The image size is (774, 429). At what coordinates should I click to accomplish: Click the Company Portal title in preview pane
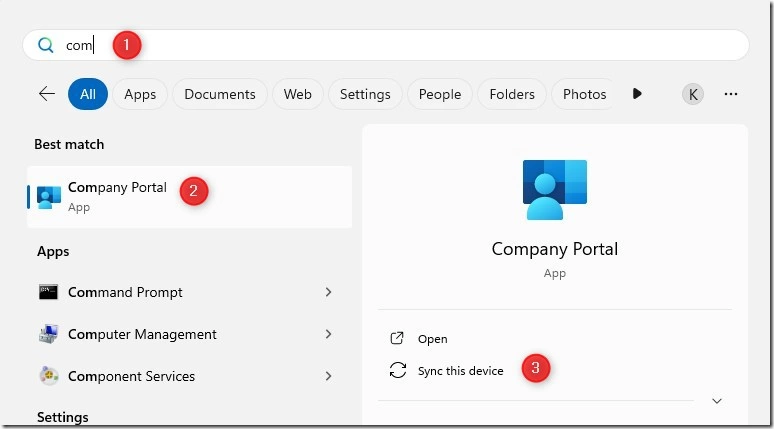pos(555,249)
